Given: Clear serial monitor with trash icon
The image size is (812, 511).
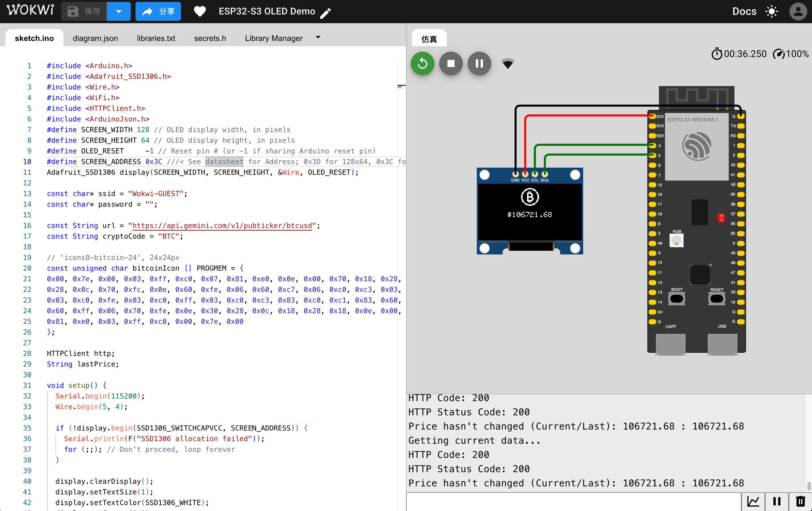Looking at the screenshot, I should coord(800,501).
